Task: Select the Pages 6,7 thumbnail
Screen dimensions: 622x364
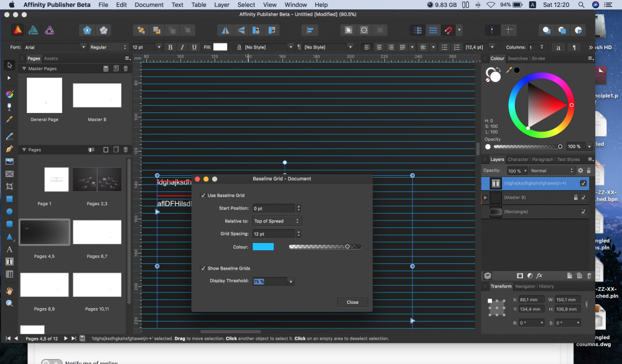Action: 97,233
